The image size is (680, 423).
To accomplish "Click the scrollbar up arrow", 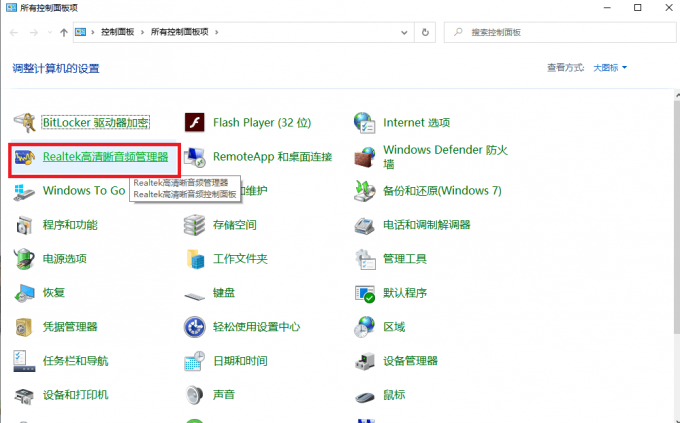I will point(677,94).
